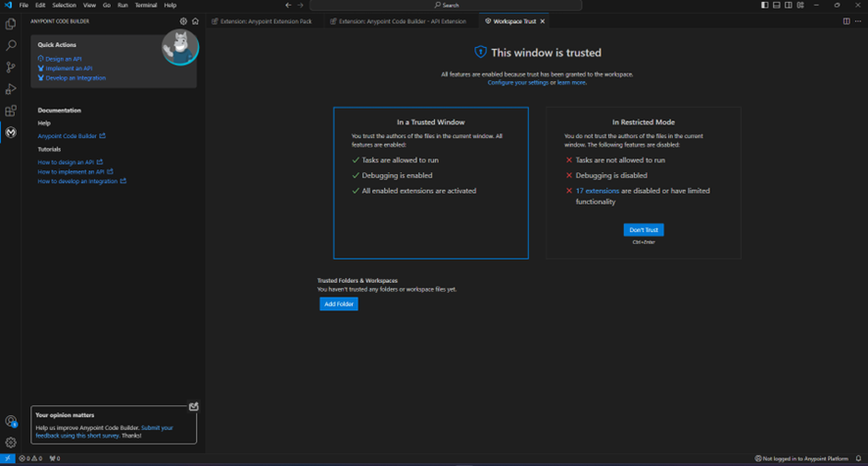Toggle the primary side bar layout icon
Viewport: 868px width, 466px height.
(x=764, y=5)
